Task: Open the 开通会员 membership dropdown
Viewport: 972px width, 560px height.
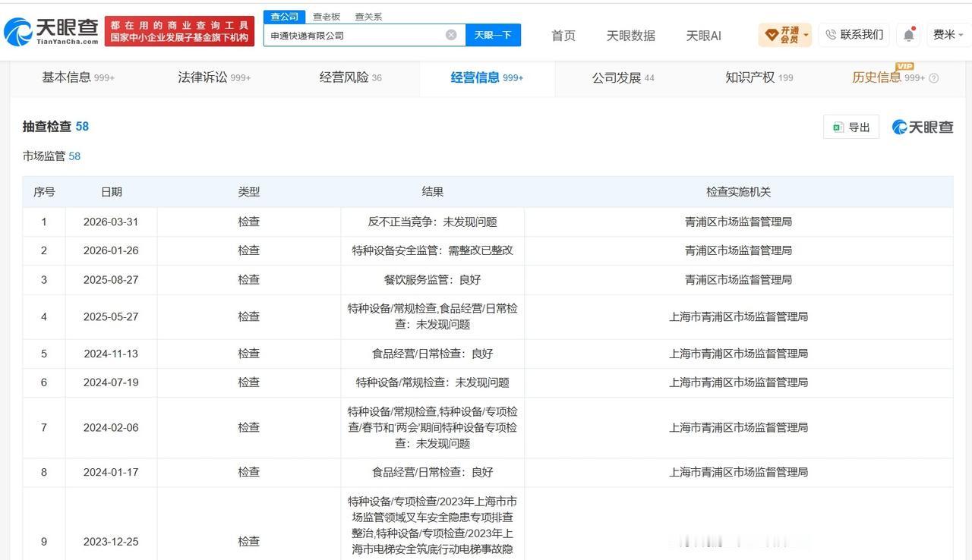Action: (784, 35)
